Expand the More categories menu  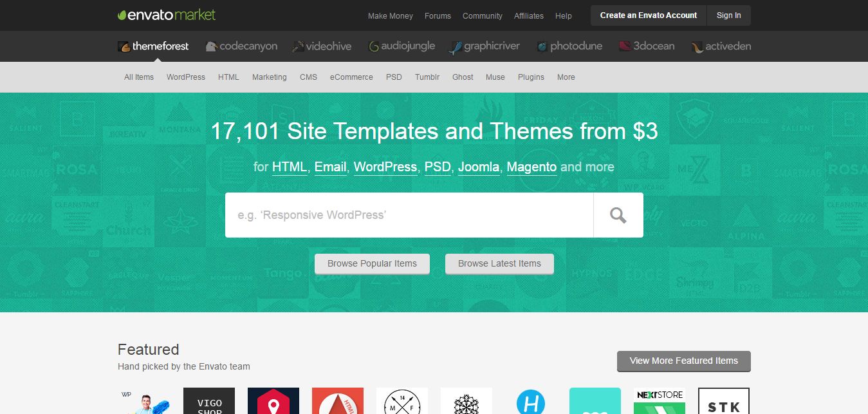pos(566,77)
